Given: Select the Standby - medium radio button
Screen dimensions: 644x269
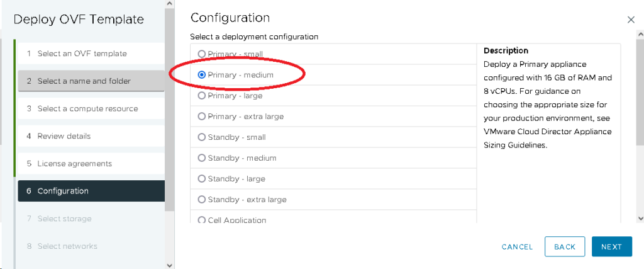Looking at the screenshot, I should coord(202,158).
